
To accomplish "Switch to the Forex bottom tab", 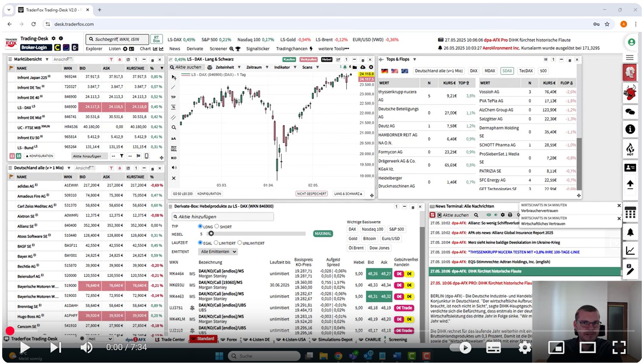I will pyautogui.click(x=229, y=339).
